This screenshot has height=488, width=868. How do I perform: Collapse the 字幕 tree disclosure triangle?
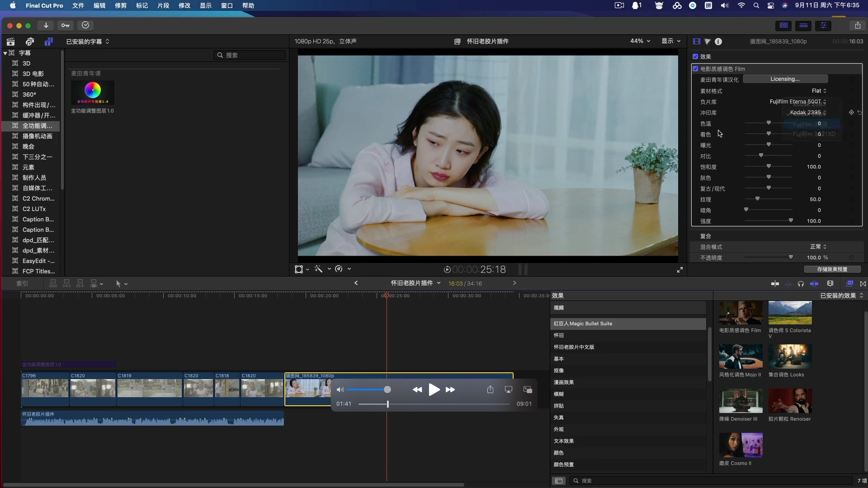pyautogui.click(x=5, y=53)
